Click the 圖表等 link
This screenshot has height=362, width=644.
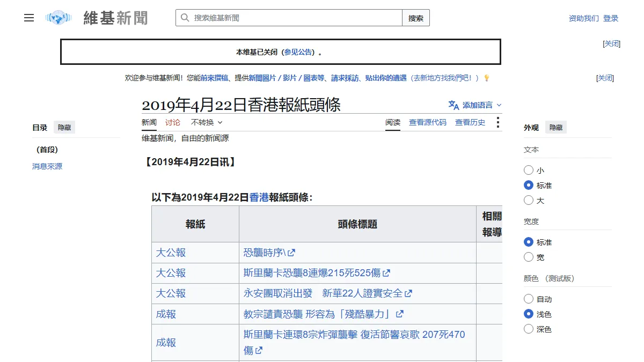(313, 78)
